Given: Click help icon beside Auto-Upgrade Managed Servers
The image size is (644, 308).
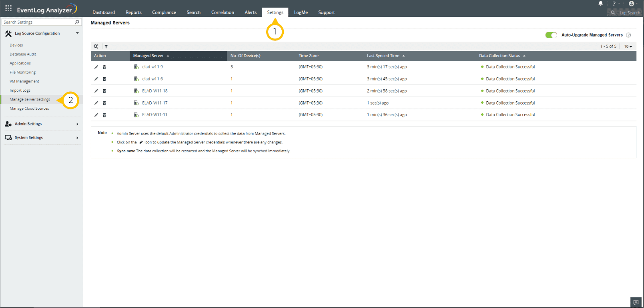Looking at the screenshot, I should pos(628,35).
